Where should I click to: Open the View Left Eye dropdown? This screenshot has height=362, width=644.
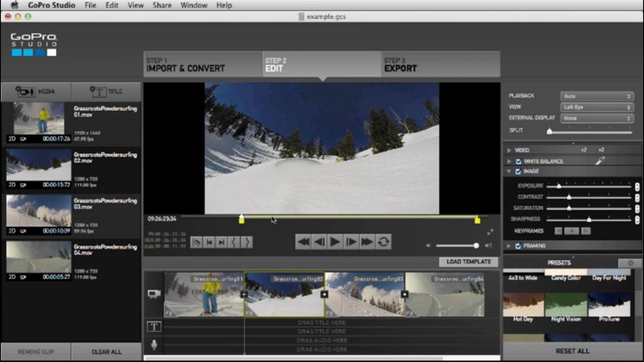(x=597, y=107)
